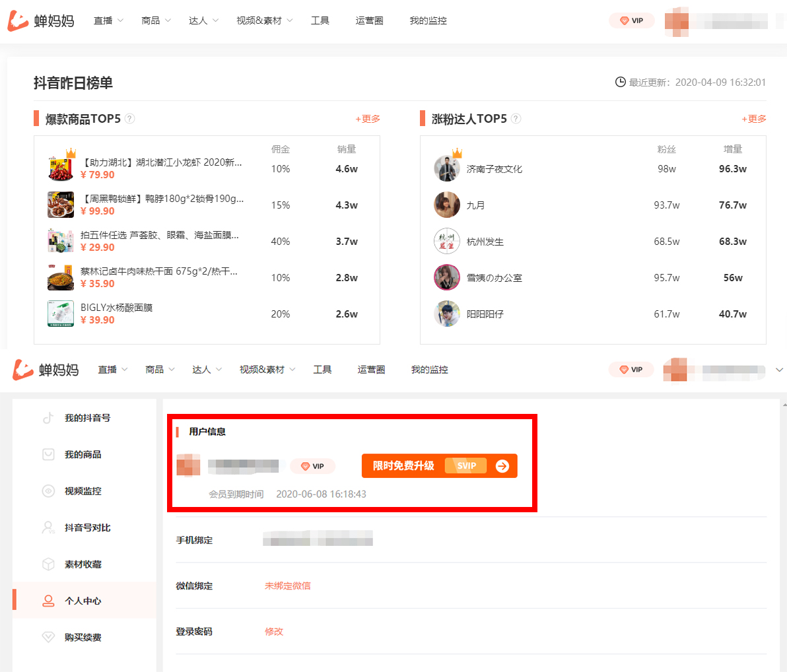787x672 pixels.
Task: Click 雪姨の办公室 name text
Action: pyautogui.click(x=495, y=278)
